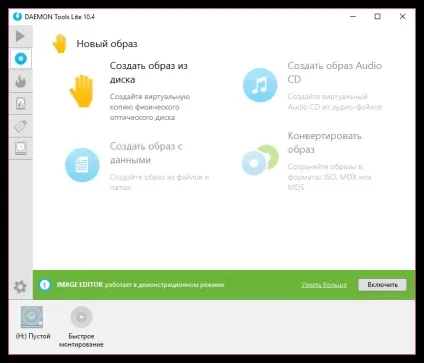Open the virtual HDD sidebar icon
424x363 pixels.
(21, 104)
